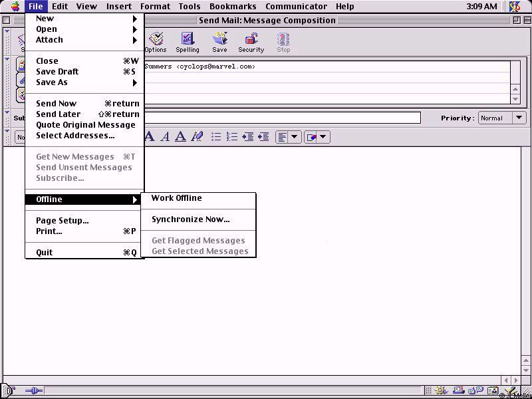Expand the Save As submenu
Viewport: 532px width, 399px height.
tap(85, 82)
